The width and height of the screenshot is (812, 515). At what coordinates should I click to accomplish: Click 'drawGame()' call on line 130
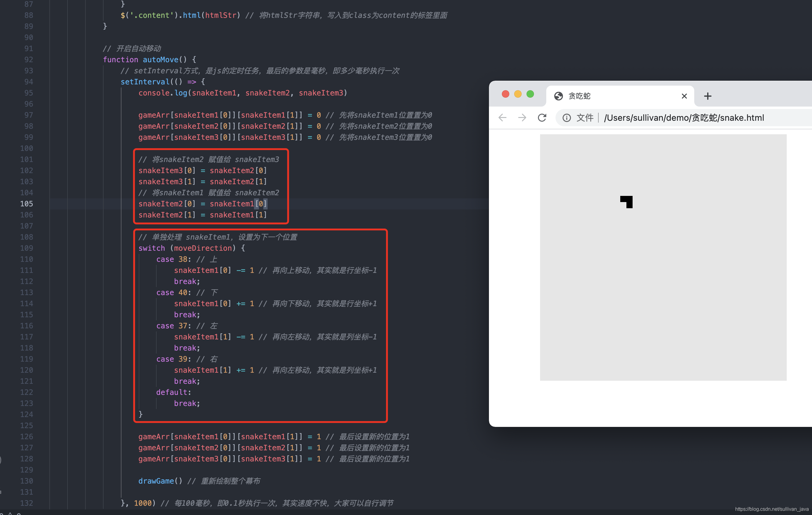click(160, 481)
